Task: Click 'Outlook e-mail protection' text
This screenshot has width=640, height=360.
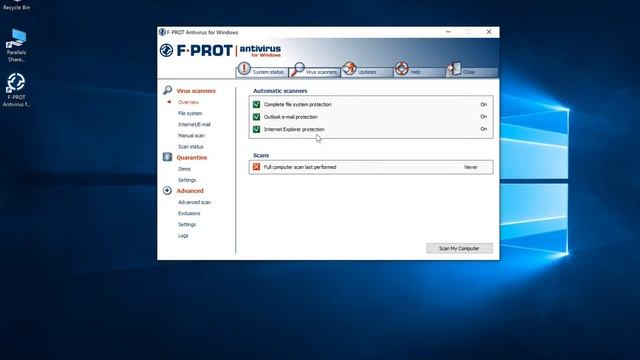Action: click(x=291, y=117)
